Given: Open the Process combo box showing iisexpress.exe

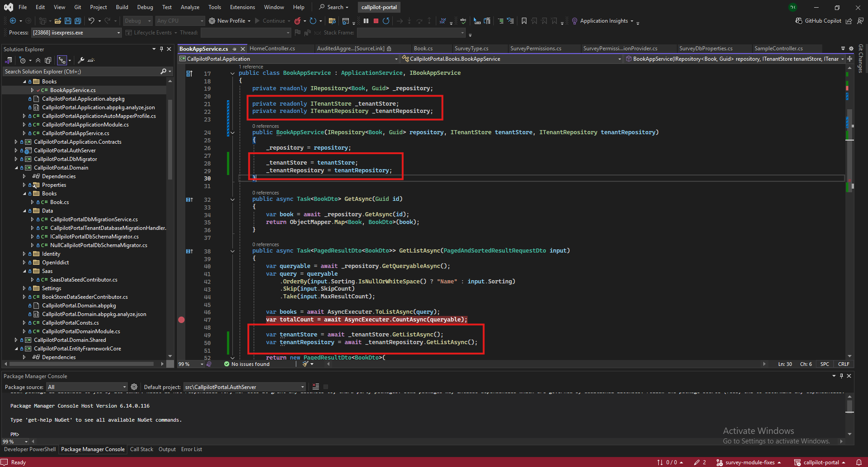Looking at the screenshot, I should [x=76, y=33].
